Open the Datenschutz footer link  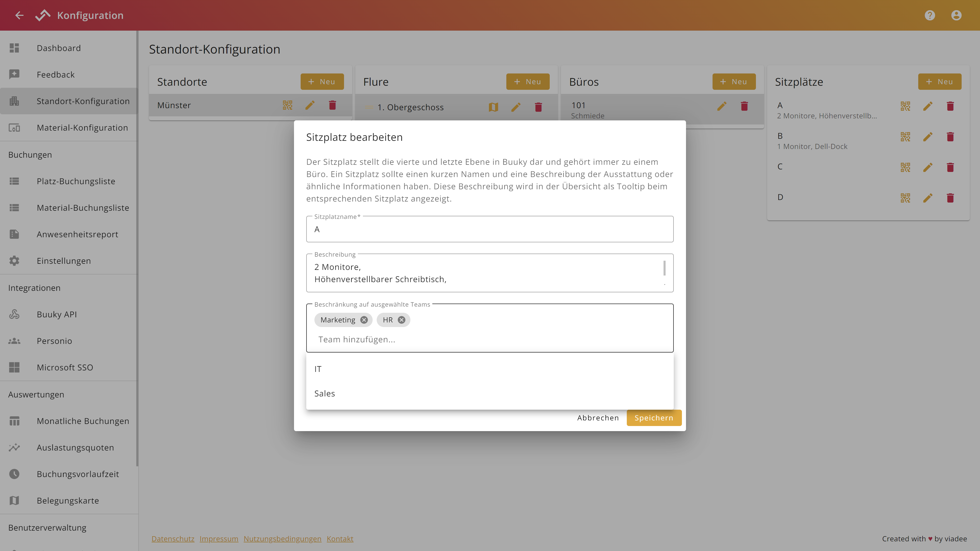(x=173, y=539)
